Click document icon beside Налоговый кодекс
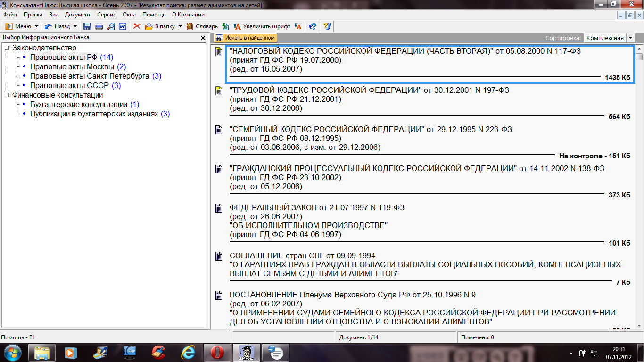 [219, 51]
